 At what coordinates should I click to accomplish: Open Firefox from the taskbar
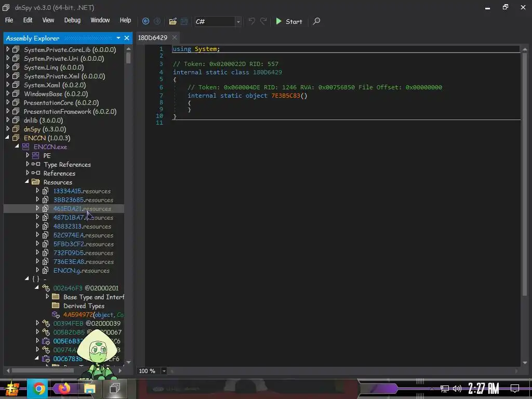(64, 389)
